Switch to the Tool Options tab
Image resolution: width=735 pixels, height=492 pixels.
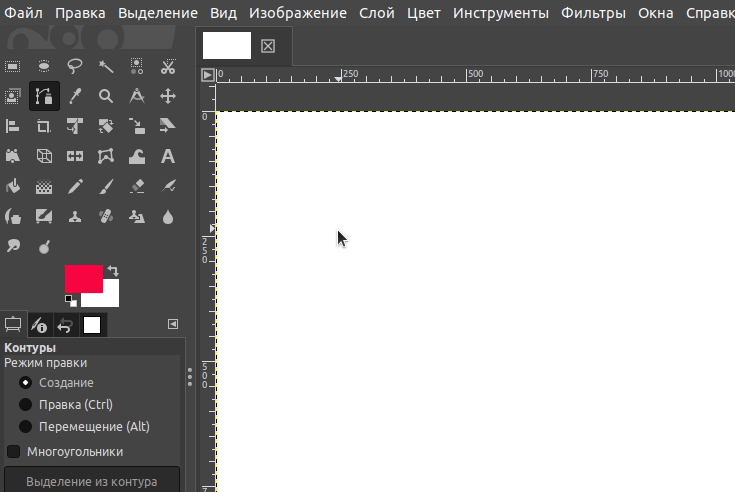coord(13,324)
